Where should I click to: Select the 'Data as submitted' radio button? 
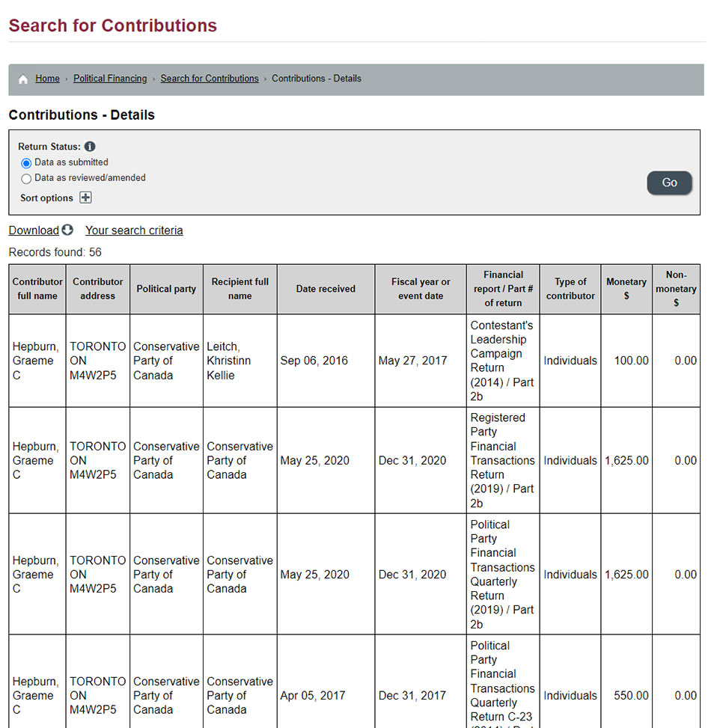26,163
